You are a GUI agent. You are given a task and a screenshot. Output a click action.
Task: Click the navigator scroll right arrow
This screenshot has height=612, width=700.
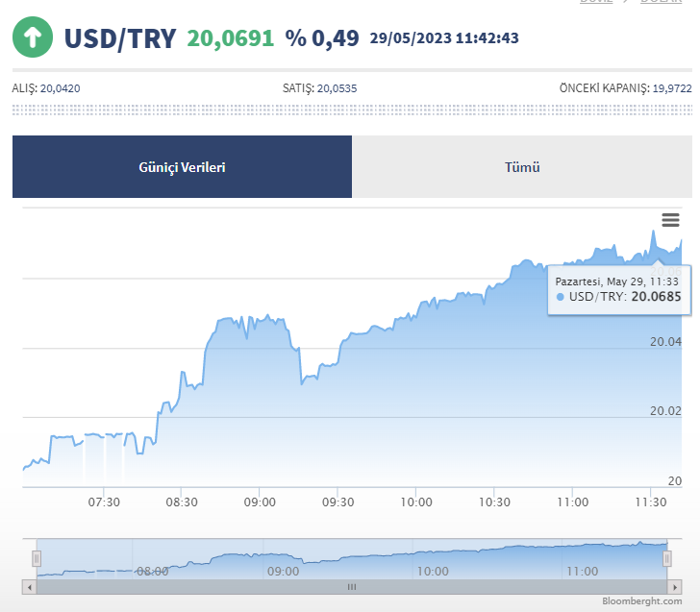675,587
